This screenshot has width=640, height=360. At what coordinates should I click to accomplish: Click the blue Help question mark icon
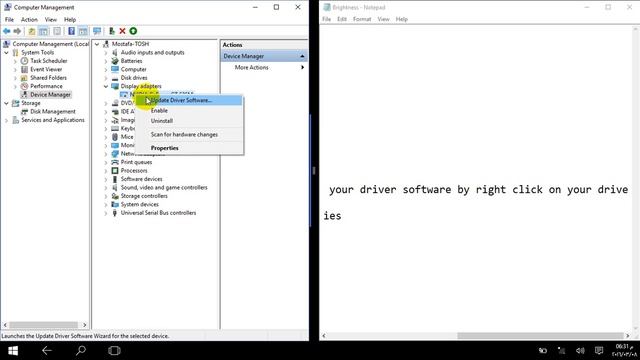[71, 31]
